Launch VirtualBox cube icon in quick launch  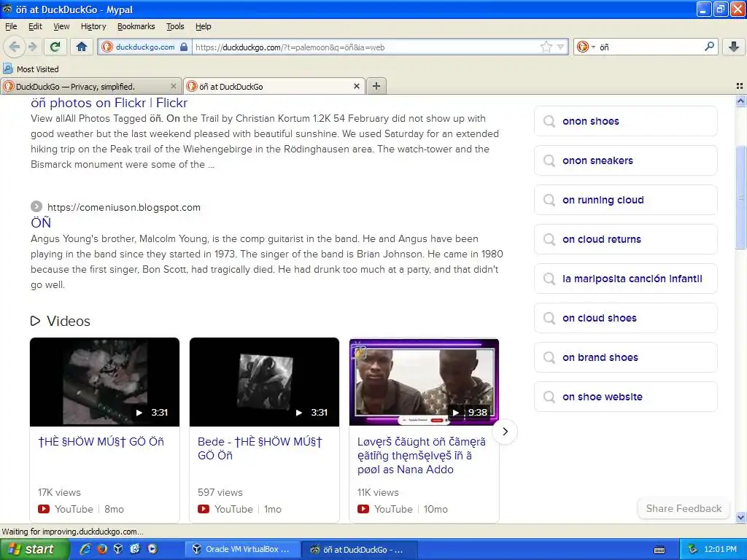[x=118, y=549]
